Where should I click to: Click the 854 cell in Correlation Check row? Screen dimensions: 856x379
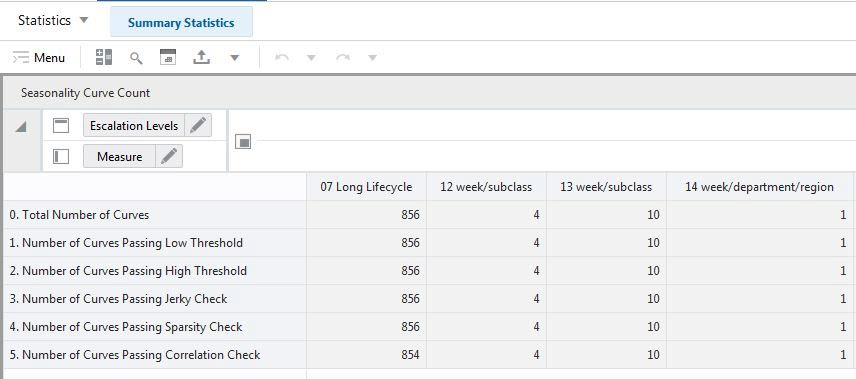pyautogui.click(x=366, y=355)
